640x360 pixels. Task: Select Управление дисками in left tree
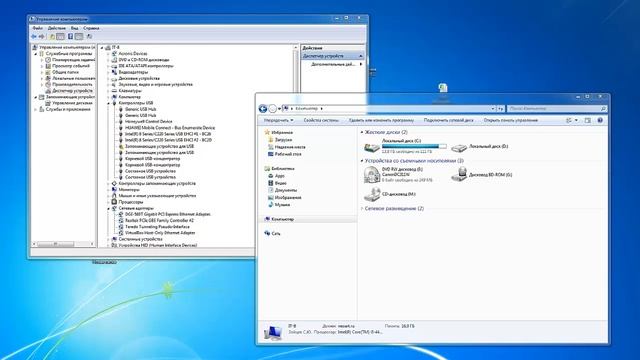point(69,103)
